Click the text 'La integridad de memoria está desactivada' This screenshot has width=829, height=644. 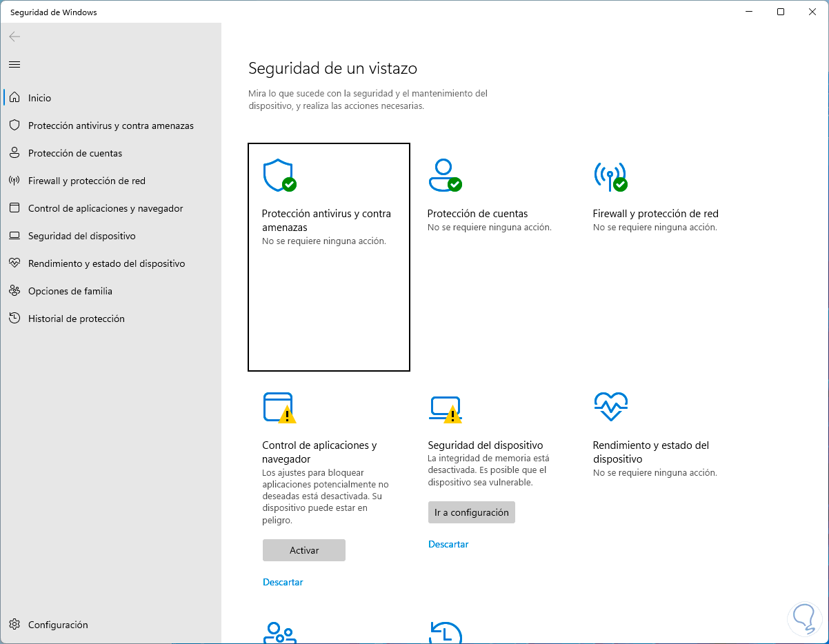[488, 464]
